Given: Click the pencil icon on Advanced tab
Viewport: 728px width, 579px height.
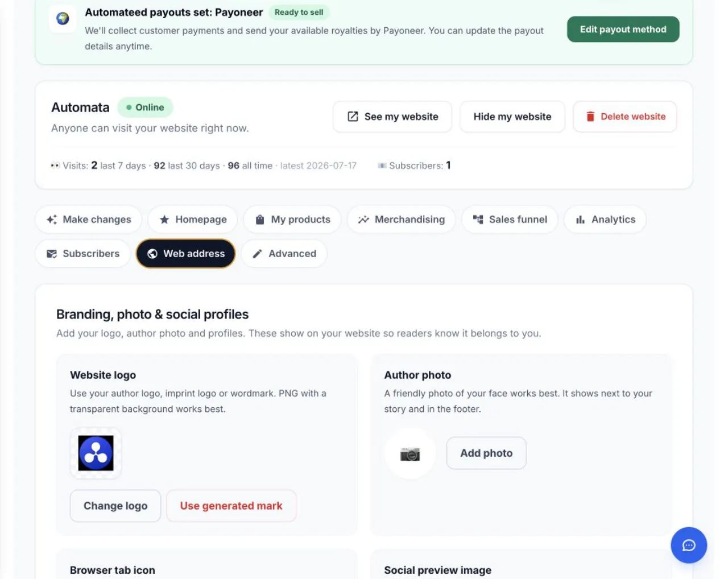Looking at the screenshot, I should (x=257, y=254).
